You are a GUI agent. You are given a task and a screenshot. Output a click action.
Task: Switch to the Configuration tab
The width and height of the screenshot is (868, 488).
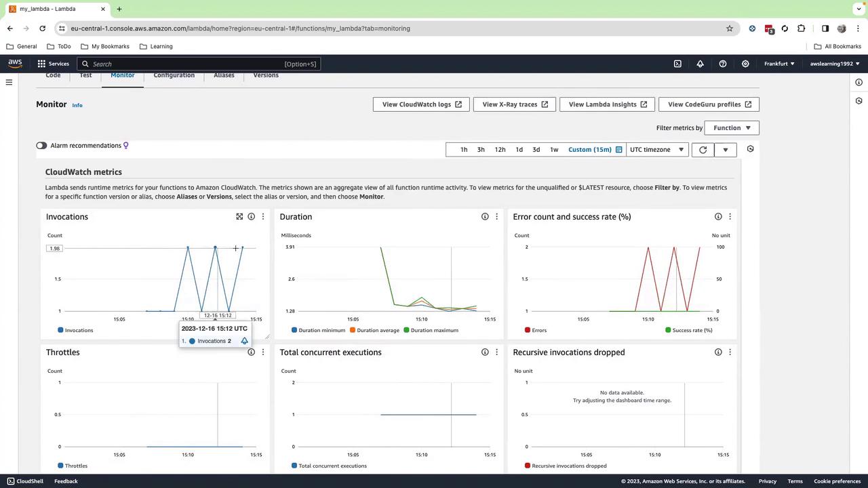tap(174, 75)
